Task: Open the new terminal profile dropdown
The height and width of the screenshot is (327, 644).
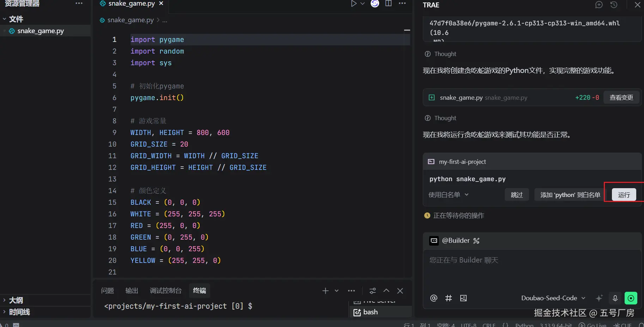Action: 336,291
